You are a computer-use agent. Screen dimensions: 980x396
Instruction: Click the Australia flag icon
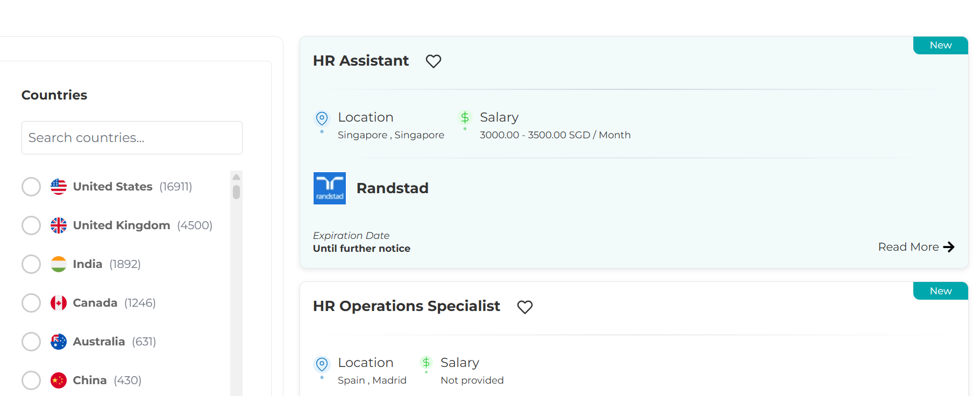point(59,342)
